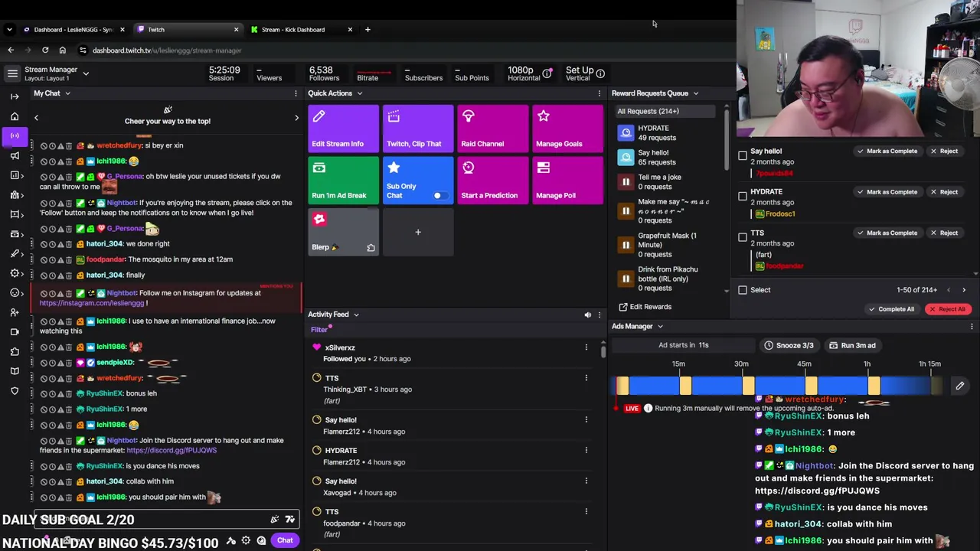Click the Twitch, Clip That tile
Viewport: 980px width, 551px height.
click(418, 129)
